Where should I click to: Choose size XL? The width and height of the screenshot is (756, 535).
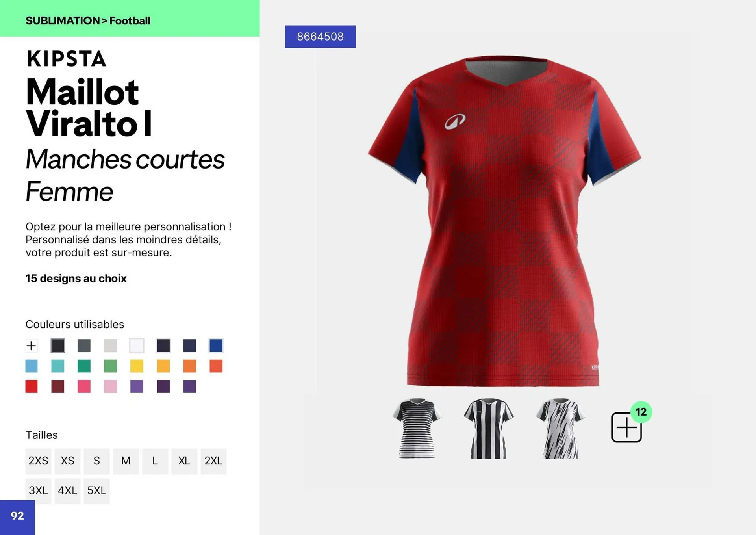coord(184,461)
